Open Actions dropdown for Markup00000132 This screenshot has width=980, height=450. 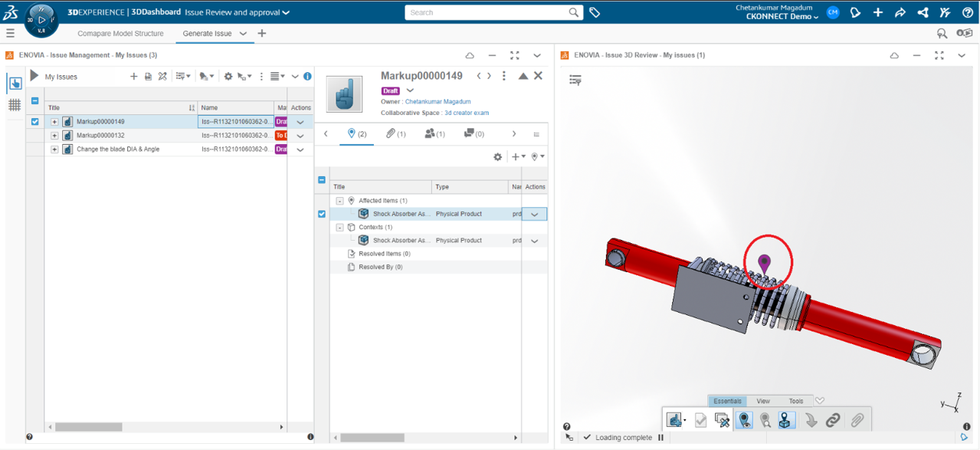[300, 136]
